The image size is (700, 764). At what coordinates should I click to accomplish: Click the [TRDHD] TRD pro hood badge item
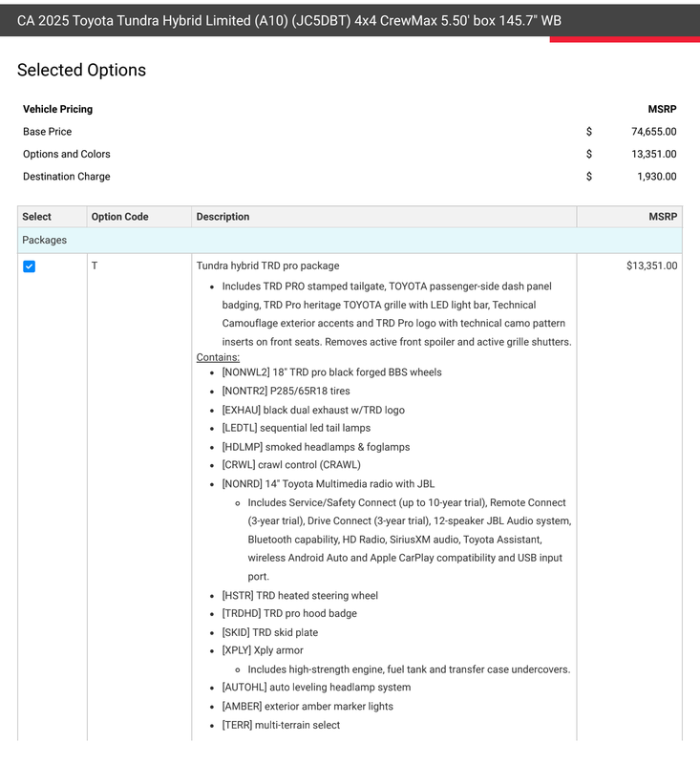click(x=289, y=614)
